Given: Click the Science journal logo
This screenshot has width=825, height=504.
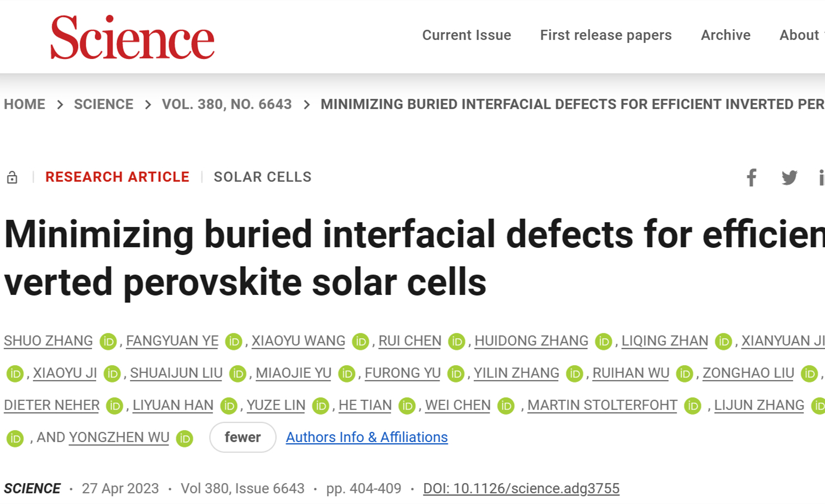Looking at the screenshot, I should (132, 37).
